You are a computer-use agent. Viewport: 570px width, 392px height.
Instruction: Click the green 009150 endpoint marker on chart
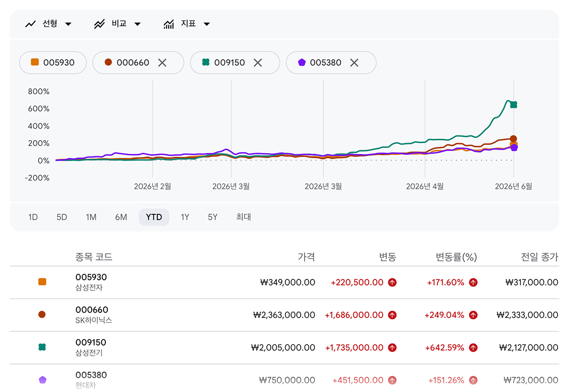pyautogui.click(x=513, y=105)
